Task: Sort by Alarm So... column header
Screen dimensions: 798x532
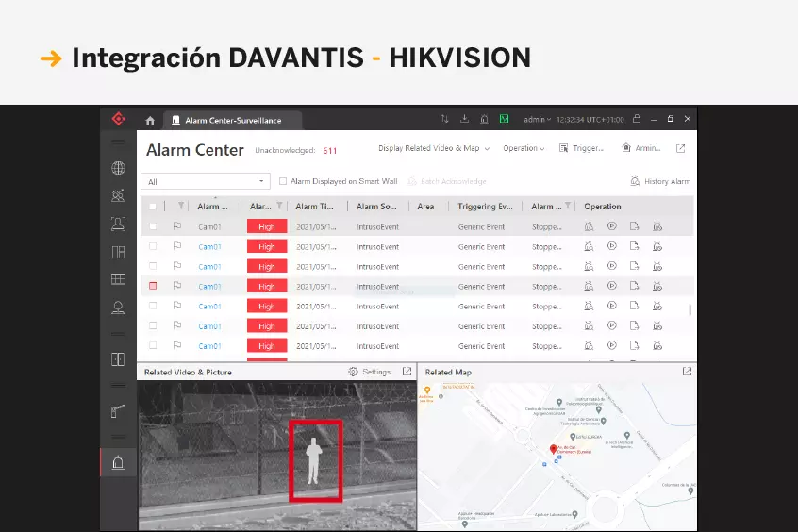Action: [x=376, y=207]
